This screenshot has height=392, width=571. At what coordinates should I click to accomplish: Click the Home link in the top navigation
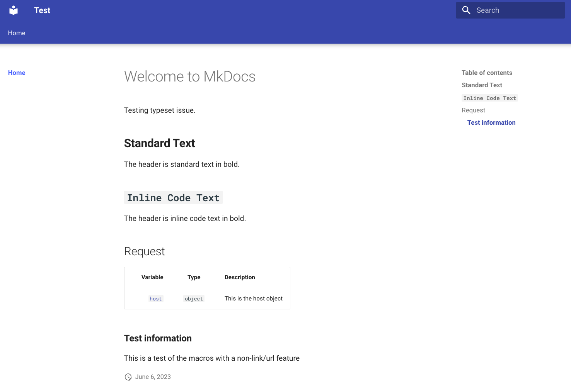(x=16, y=33)
